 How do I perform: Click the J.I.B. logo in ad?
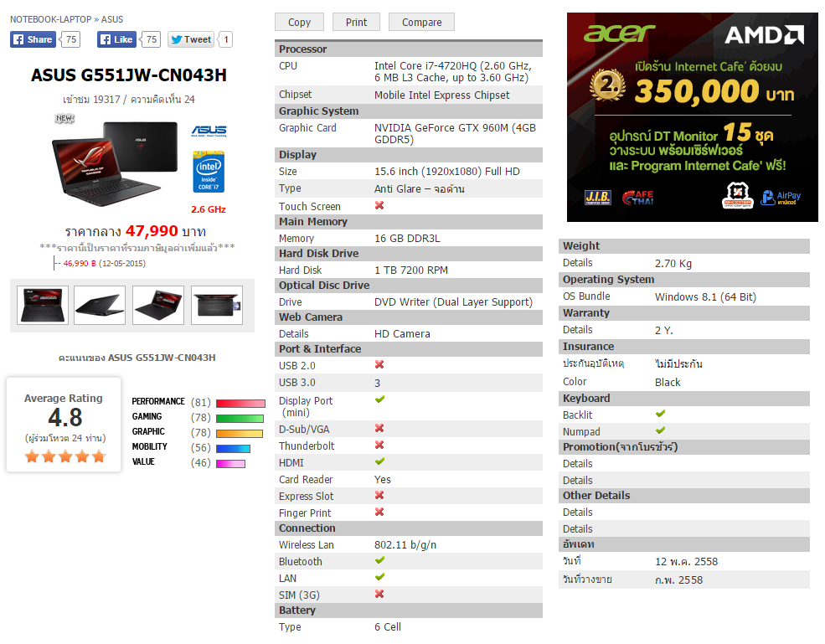tap(598, 198)
